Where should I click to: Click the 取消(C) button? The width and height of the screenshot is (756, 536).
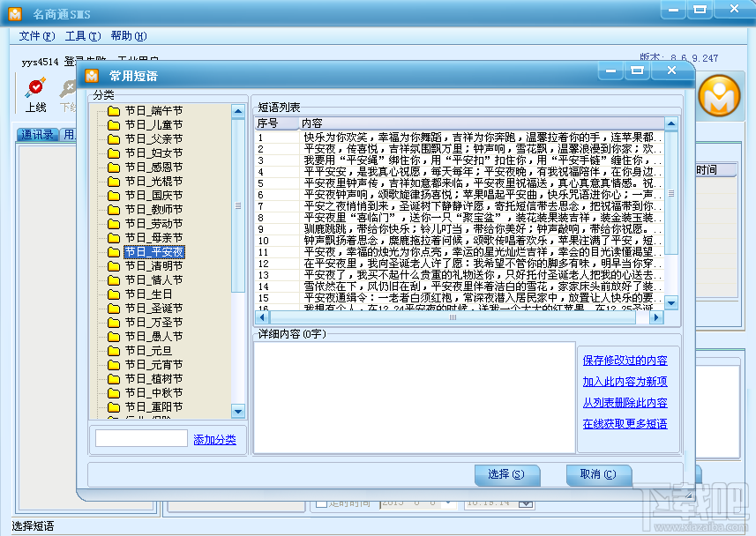click(x=598, y=474)
